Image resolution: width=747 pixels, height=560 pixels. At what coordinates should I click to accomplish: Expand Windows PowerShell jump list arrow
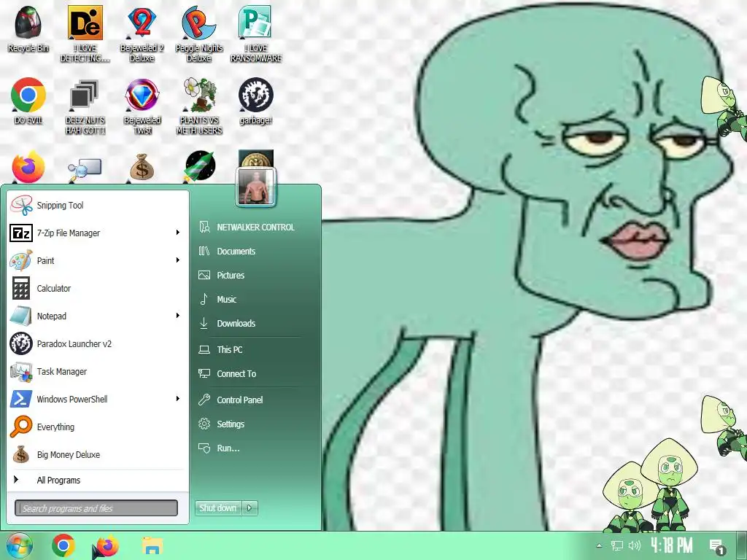(178, 399)
